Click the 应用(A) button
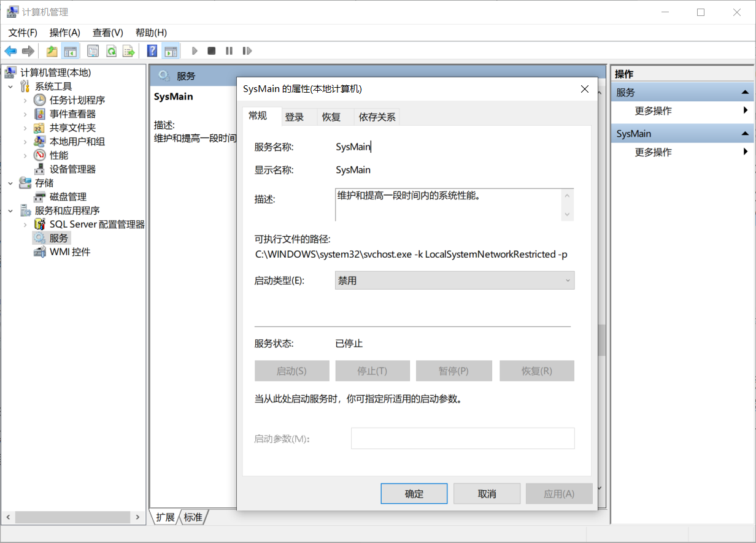Image resolution: width=756 pixels, height=543 pixels. tap(559, 494)
